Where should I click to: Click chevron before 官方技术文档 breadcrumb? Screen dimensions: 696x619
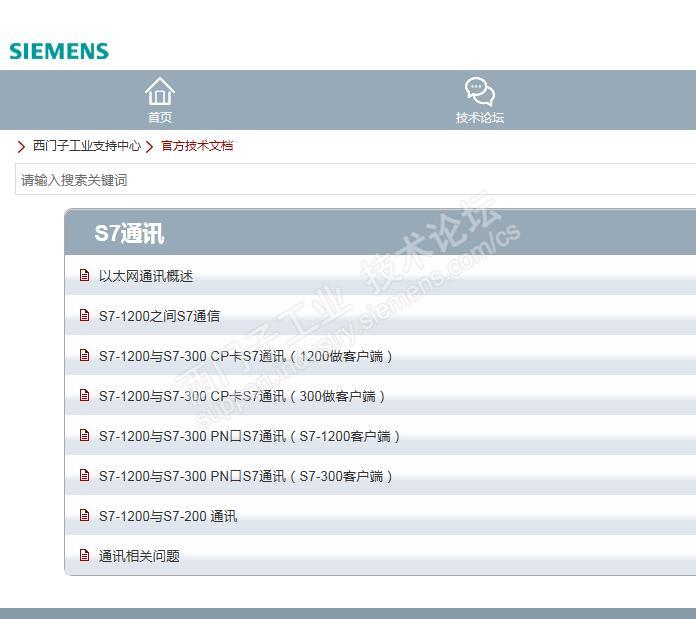point(150,146)
